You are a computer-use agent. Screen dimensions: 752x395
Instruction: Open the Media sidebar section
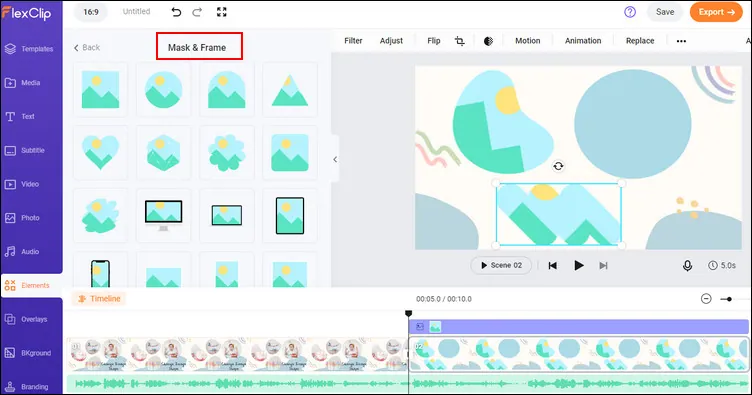coord(31,83)
